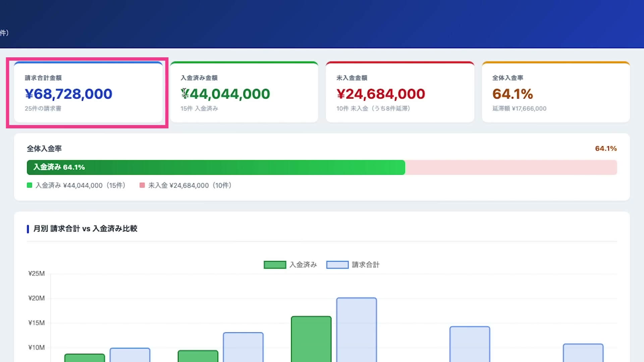Image resolution: width=644 pixels, height=362 pixels.
Task: Click the green 入金済み legend color box
Action: click(275, 265)
